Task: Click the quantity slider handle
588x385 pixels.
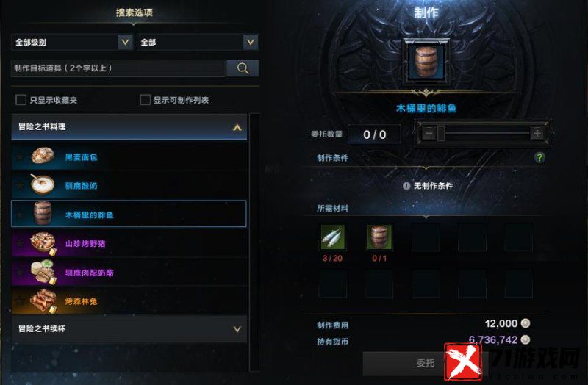Action: pos(441,133)
